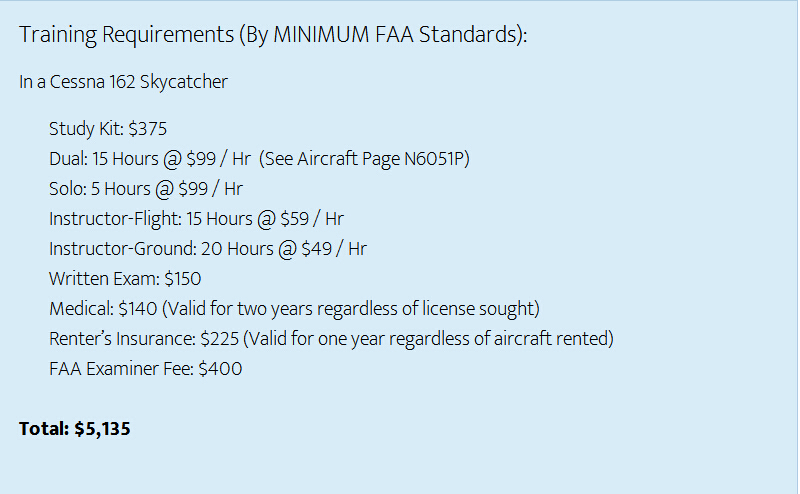Click the FAA Examiner Fee $400 line

click(145, 368)
